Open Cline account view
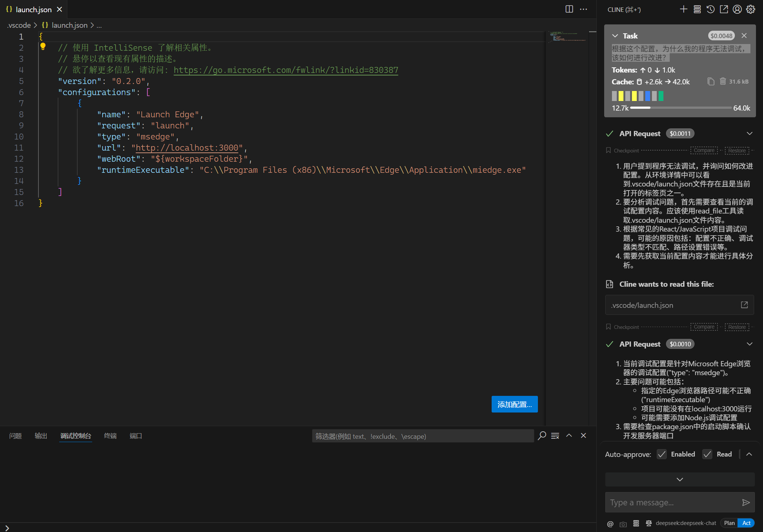Image resolution: width=763 pixels, height=532 pixels. pos(737,9)
